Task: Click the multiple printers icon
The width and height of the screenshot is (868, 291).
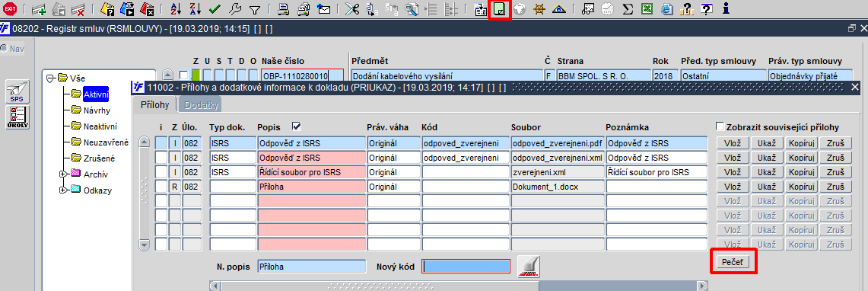Action: (304, 9)
